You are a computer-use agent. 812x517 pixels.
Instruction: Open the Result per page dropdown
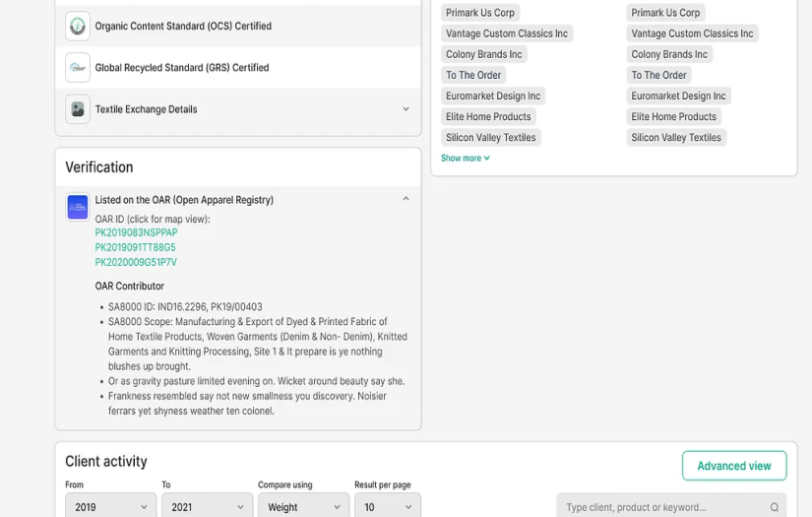388,506
